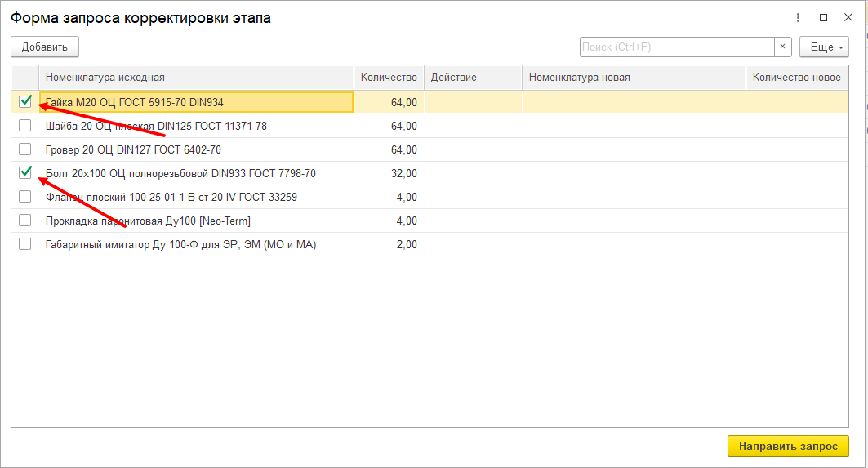Check the Фланец плоский 100-25 checkbox

pos(25,197)
